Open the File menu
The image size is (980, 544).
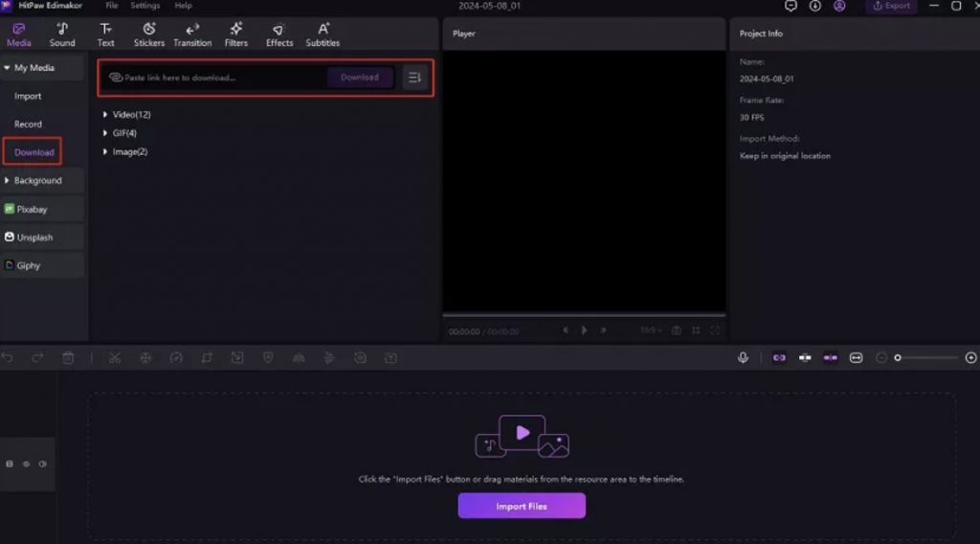click(112, 6)
